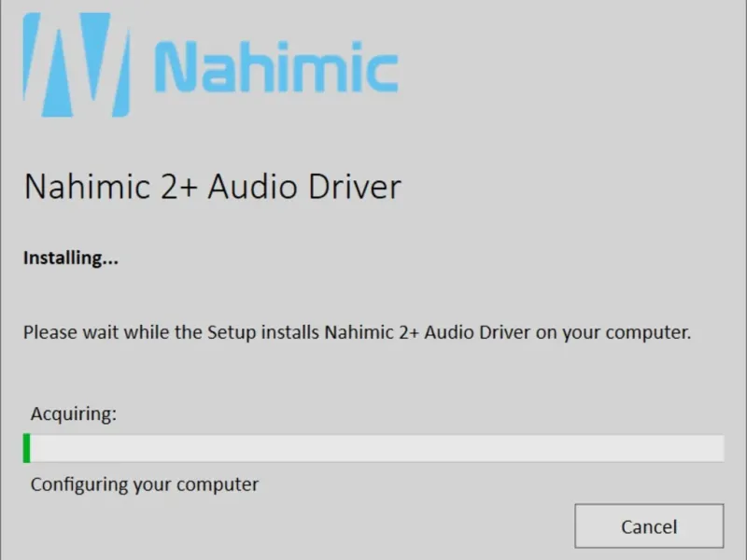Click the Please wait description sentence
The height and width of the screenshot is (560, 747).
[357, 331]
